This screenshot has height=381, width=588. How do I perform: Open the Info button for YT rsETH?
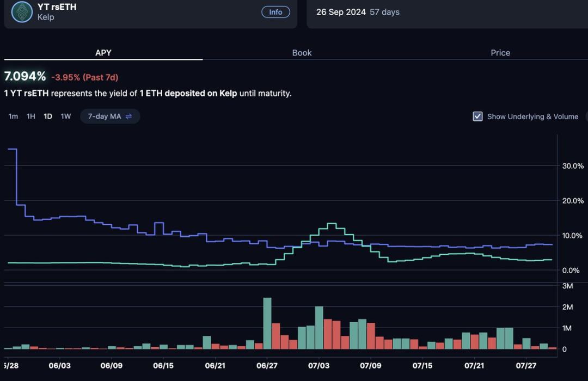[275, 12]
